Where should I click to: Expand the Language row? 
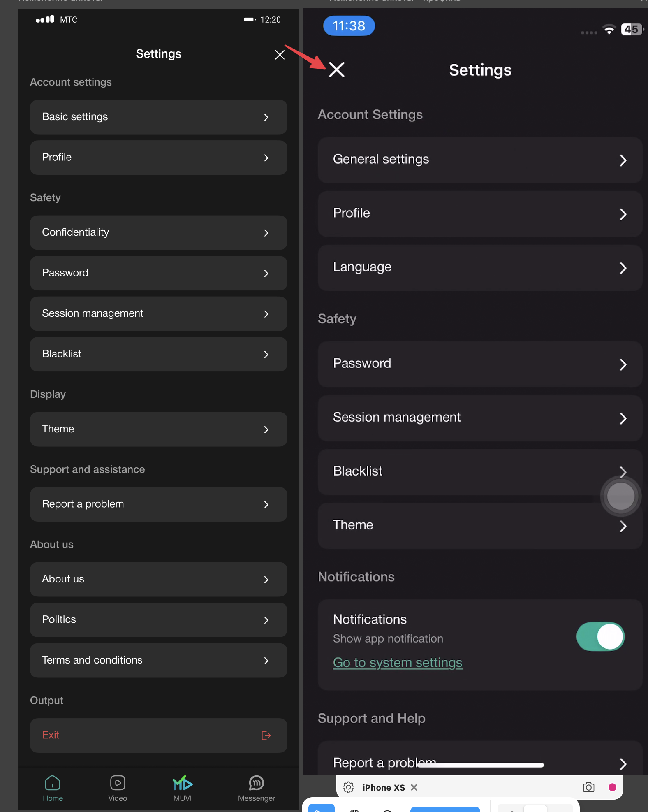tap(479, 268)
